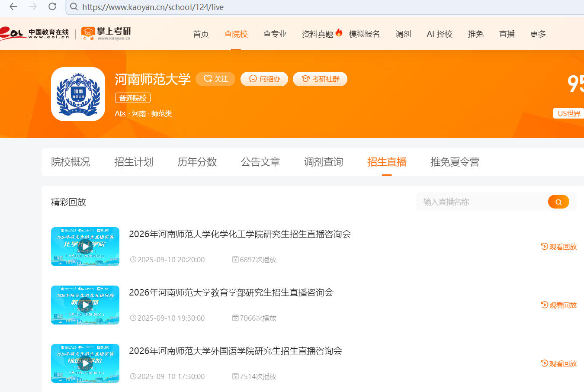The image size is (584, 392).
Task: Play the 化学化工学院 video thumbnail
Action: (85, 247)
